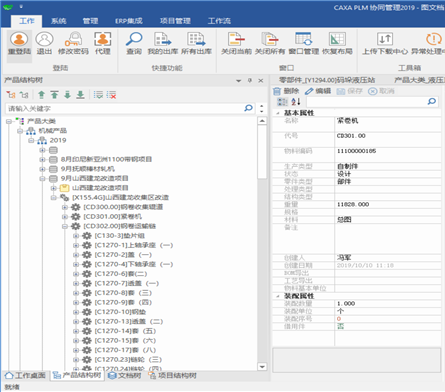Viewport: 445px width, 392px height.
Task: Collapse the 装配属性 section
Action: [278, 296]
